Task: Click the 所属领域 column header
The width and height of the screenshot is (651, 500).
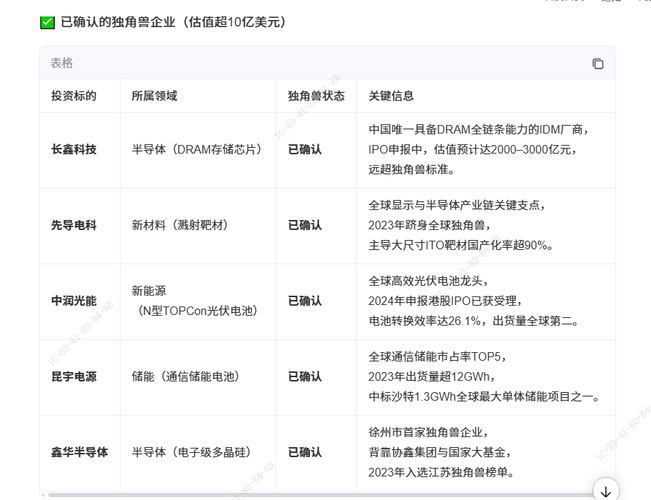Action: 154,96
